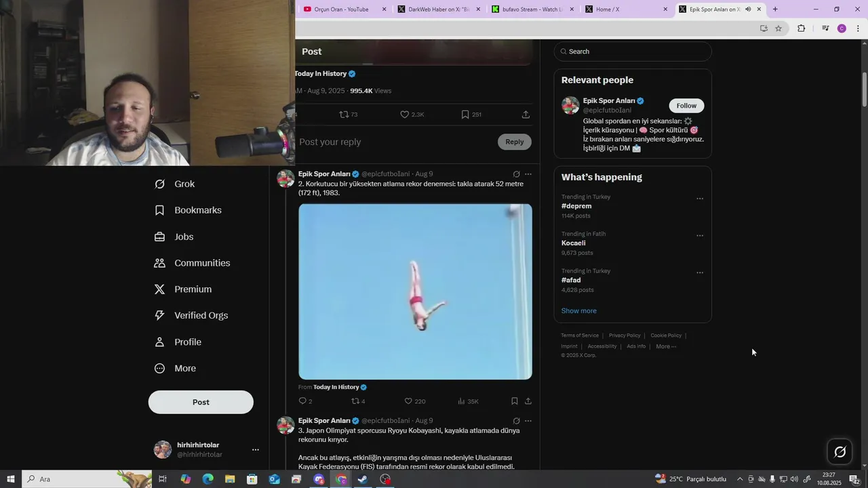Viewport: 868px width, 488px height.
Task: Open Today In History source link under video
Action: [x=340, y=387]
